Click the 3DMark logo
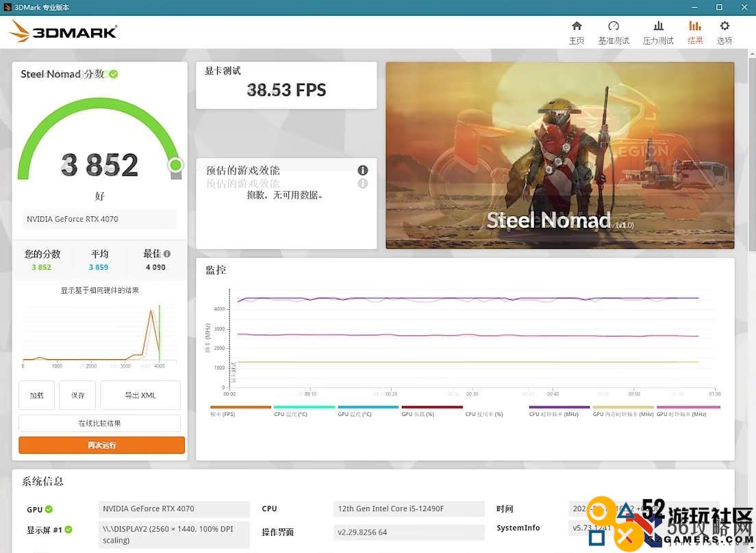The image size is (756, 553). pos(63,31)
